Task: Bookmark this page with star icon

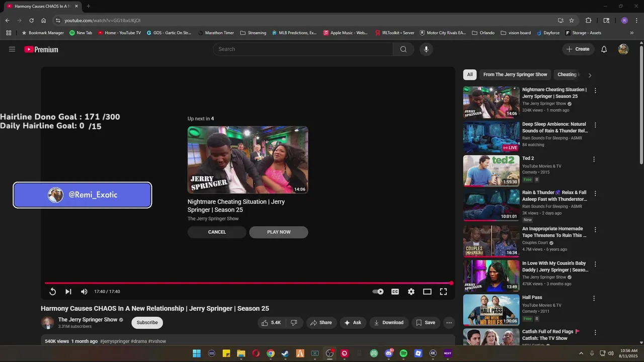Action: 572,21
